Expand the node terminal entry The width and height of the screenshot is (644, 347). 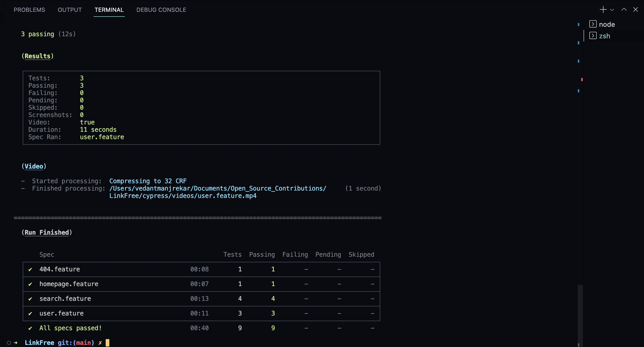coord(593,24)
